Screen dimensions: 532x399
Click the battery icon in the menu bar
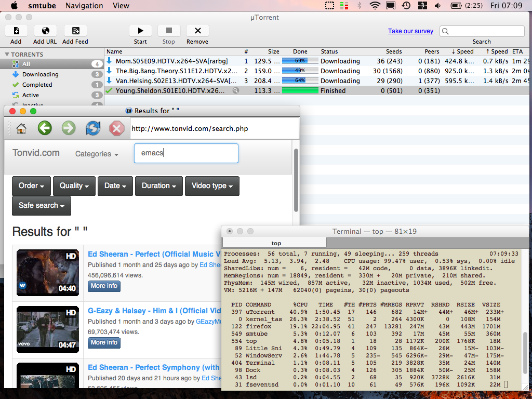click(x=456, y=5)
